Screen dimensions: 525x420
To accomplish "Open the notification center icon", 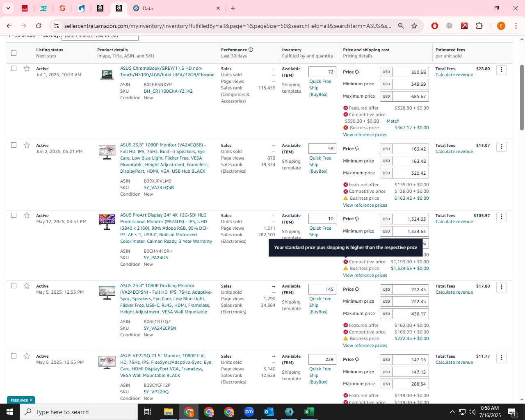I will point(511,412).
